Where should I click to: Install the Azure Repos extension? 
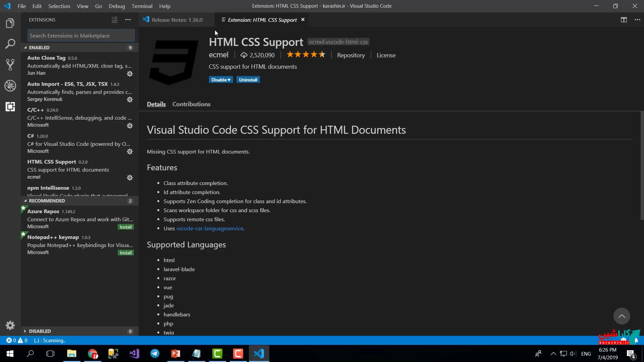point(126,227)
